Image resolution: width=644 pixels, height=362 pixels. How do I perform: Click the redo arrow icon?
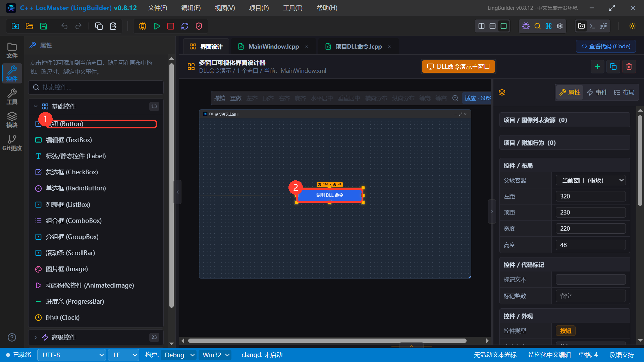coord(78,26)
